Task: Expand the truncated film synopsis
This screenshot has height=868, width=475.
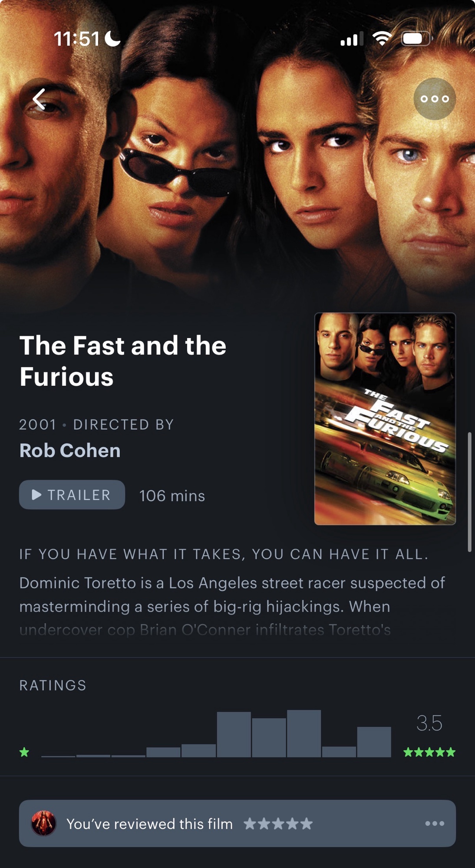Action: 232,606
